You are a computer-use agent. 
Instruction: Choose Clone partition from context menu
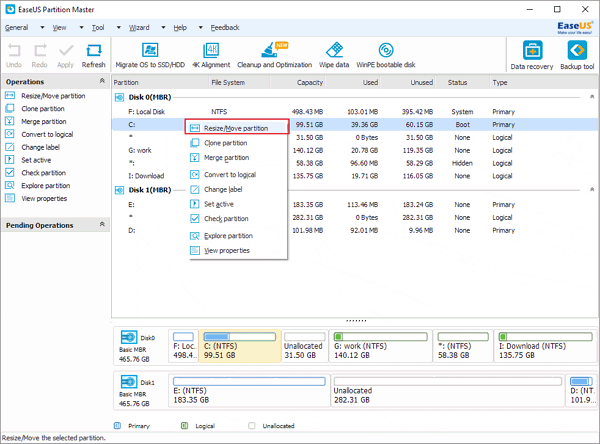pos(238,143)
